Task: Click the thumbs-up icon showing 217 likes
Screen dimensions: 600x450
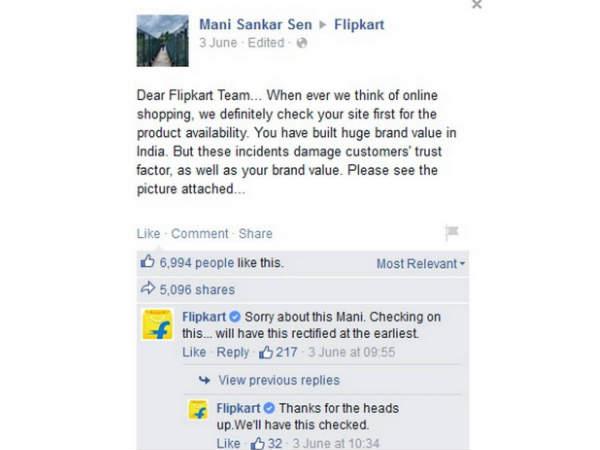Action: pos(266,353)
